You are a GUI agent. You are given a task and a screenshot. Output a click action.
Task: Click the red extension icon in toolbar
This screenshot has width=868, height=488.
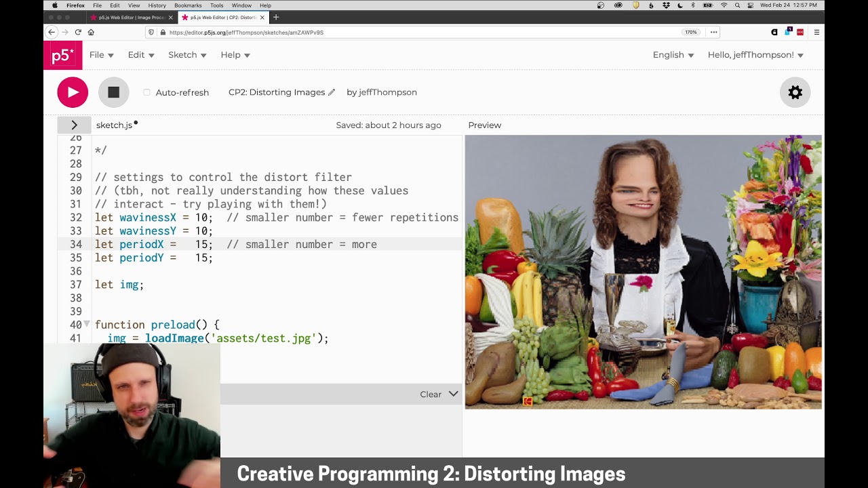coord(800,32)
